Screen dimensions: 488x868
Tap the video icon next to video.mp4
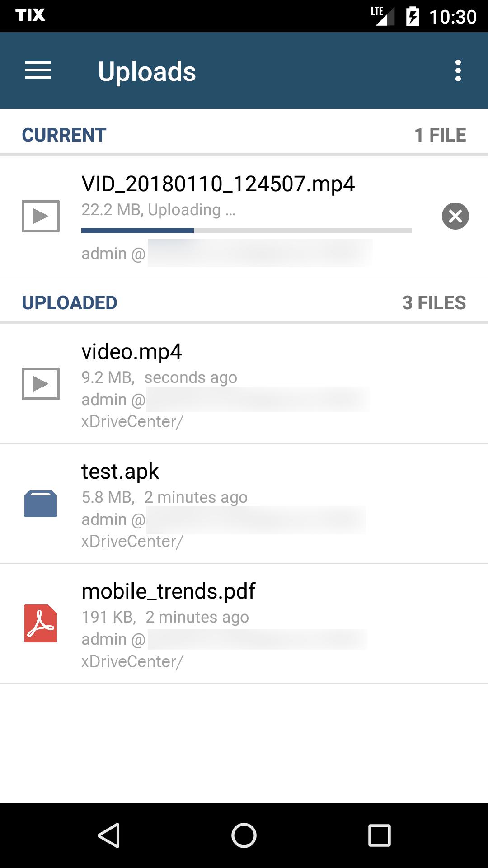pos(41,384)
